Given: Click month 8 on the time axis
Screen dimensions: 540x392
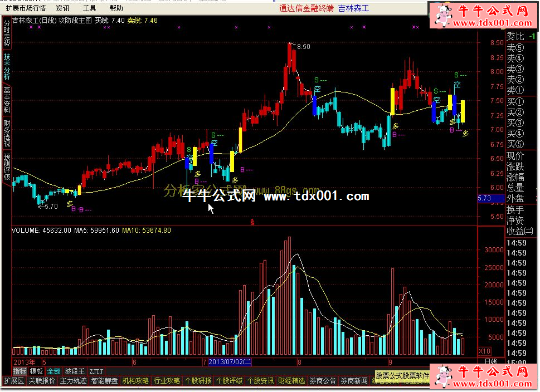Looking at the screenshot, I should (299, 362).
